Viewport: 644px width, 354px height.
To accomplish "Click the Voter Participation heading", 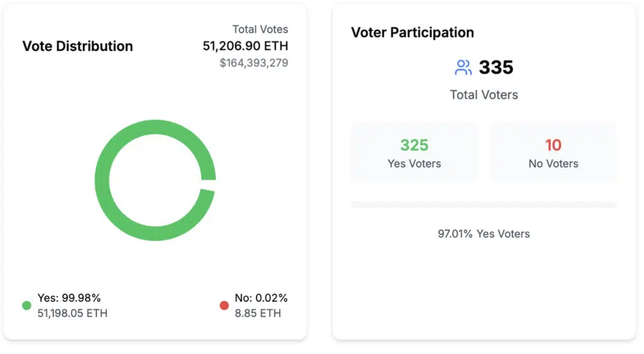I will (412, 32).
